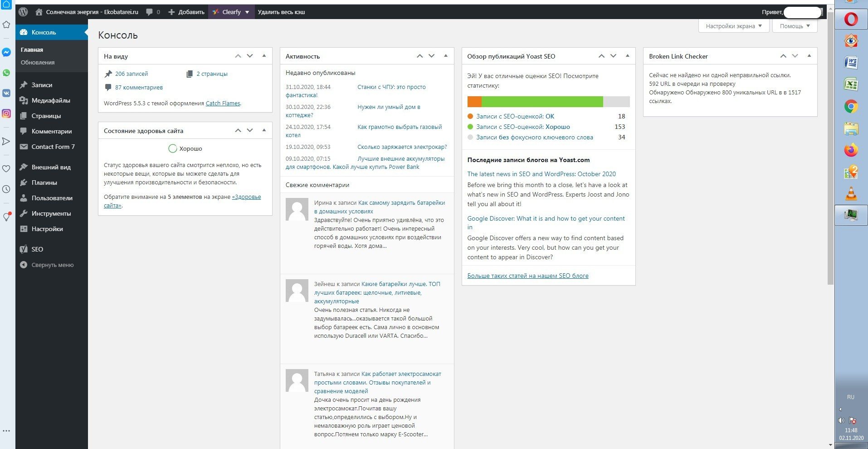Move Активность panel down
This screenshot has width=868, height=449.
tap(432, 56)
